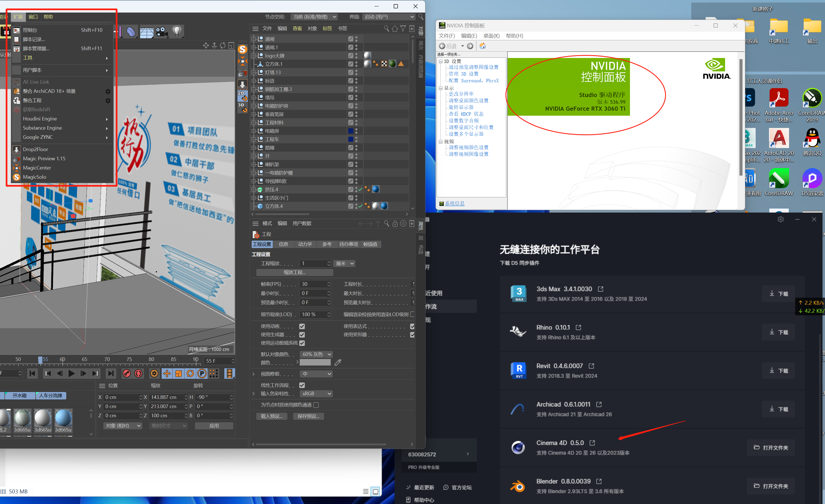
Task: Enable 为节点材质使用颜色通道 checkbox
Action: (x=316, y=405)
